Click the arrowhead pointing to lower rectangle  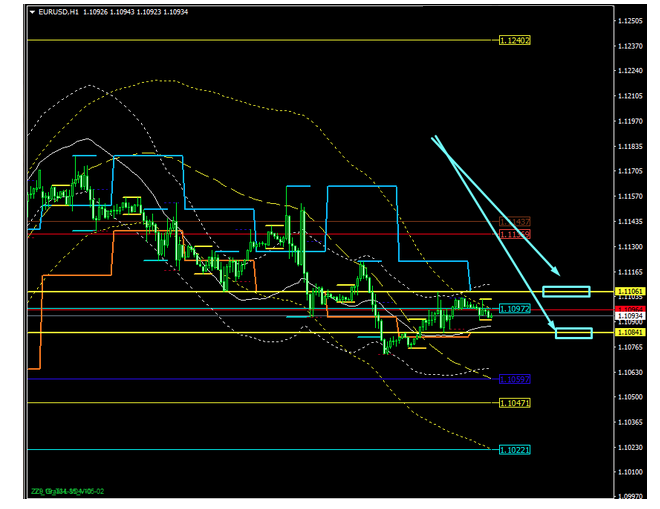552,326
